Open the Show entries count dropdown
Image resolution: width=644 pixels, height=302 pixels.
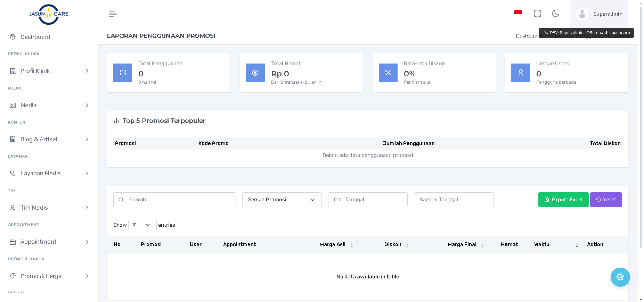pos(142,225)
